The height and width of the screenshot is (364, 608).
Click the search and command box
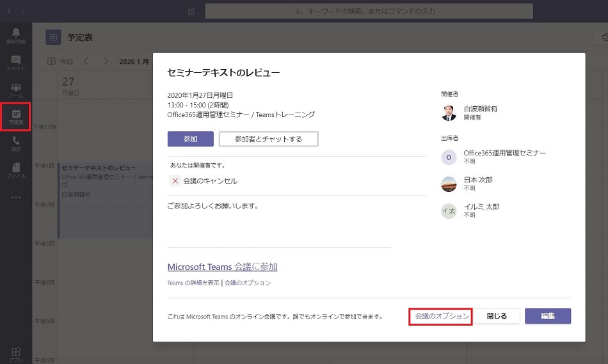click(369, 12)
